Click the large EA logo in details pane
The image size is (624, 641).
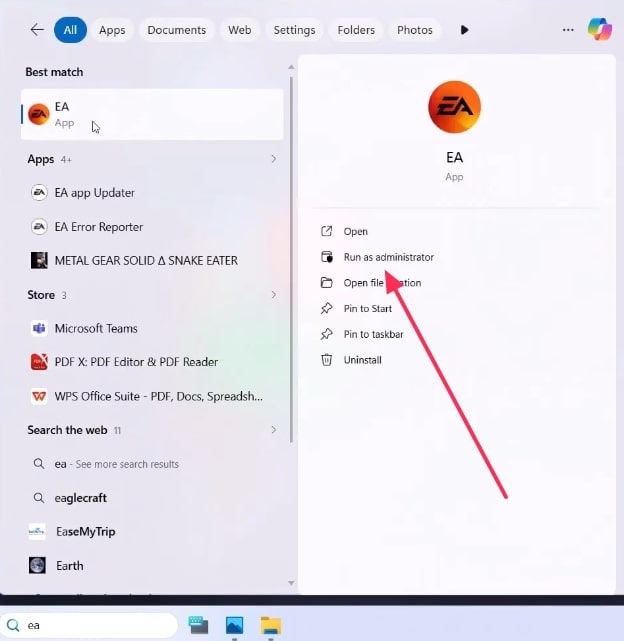click(x=454, y=107)
